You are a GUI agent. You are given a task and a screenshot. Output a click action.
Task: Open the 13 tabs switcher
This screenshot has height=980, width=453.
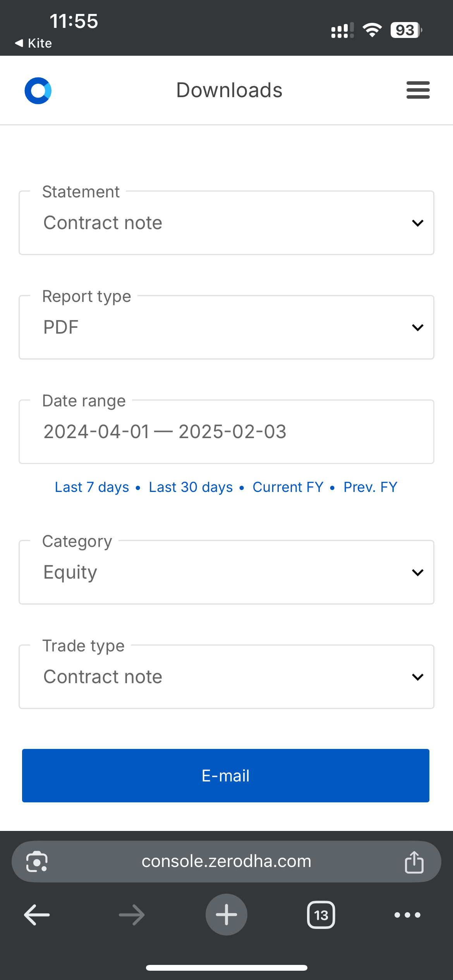pyautogui.click(x=321, y=915)
